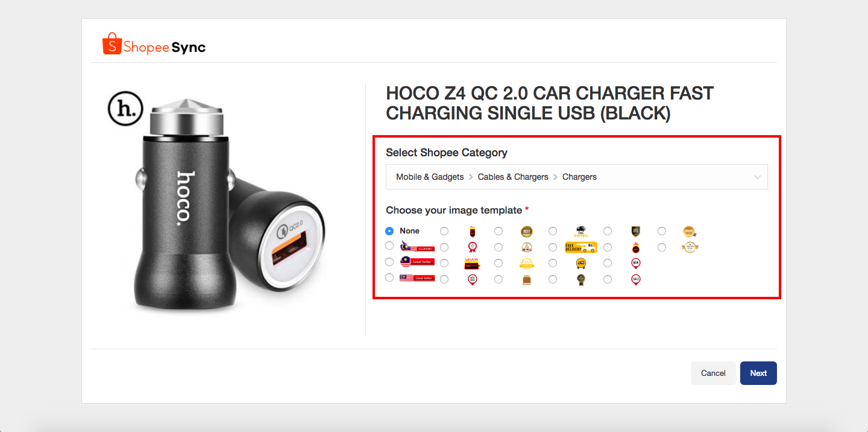Click the Cancel button
The width and height of the screenshot is (868, 432).
(713, 373)
